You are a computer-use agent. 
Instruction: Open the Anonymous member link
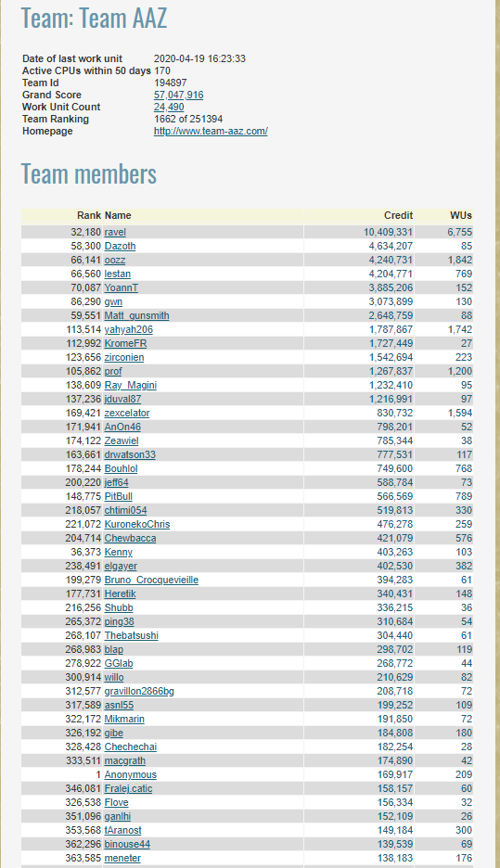pos(131,774)
